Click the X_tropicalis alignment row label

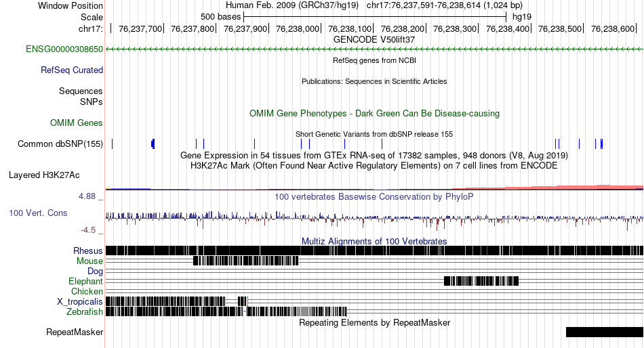tap(80, 302)
